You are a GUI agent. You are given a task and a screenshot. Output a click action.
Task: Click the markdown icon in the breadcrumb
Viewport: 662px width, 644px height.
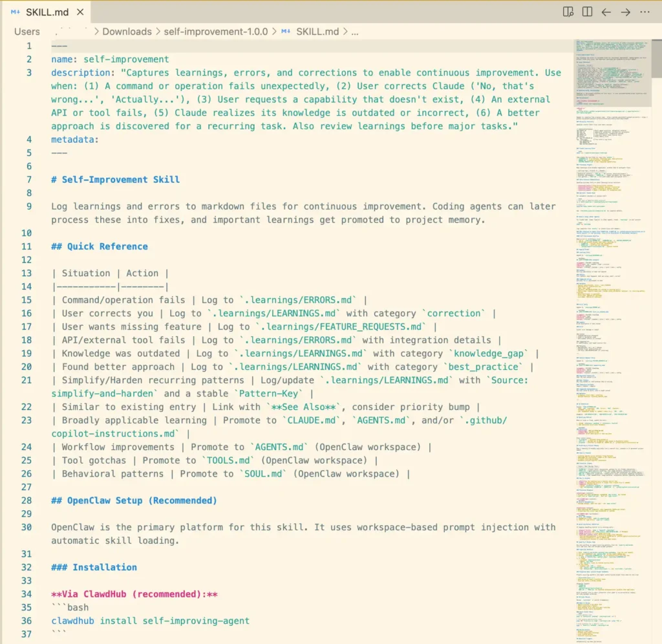(x=286, y=32)
